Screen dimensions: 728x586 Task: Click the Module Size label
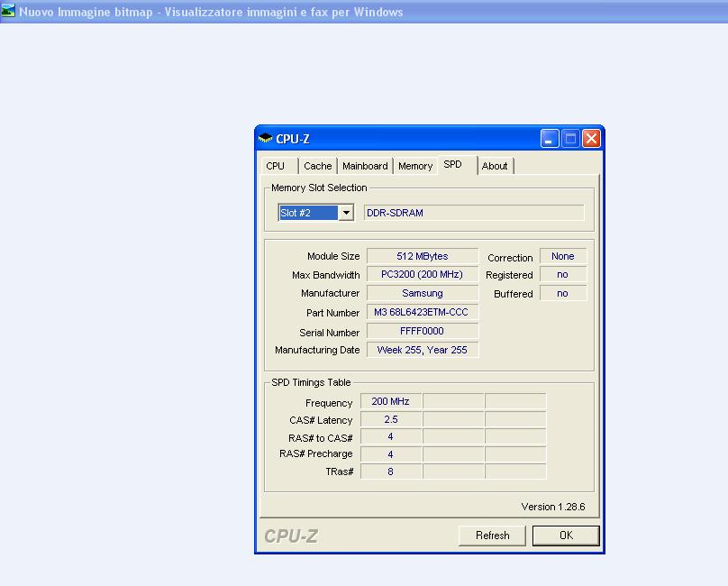click(x=333, y=256)
